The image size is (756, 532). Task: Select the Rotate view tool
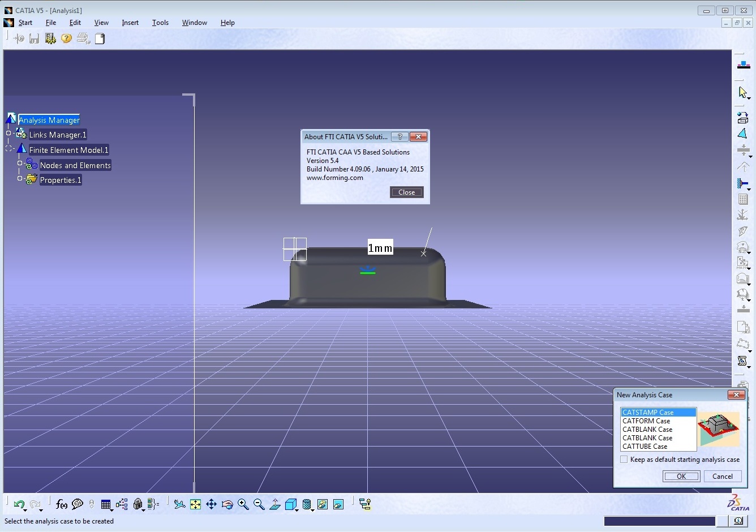(x=227, y=504)
